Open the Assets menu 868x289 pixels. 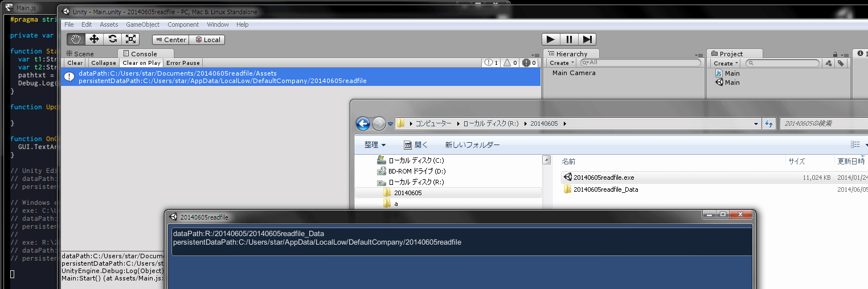click(x=109, y=24)
